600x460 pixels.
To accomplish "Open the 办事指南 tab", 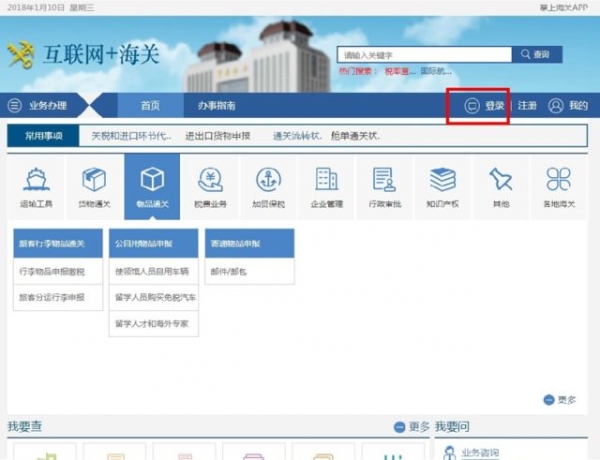I will pos(216,105).
